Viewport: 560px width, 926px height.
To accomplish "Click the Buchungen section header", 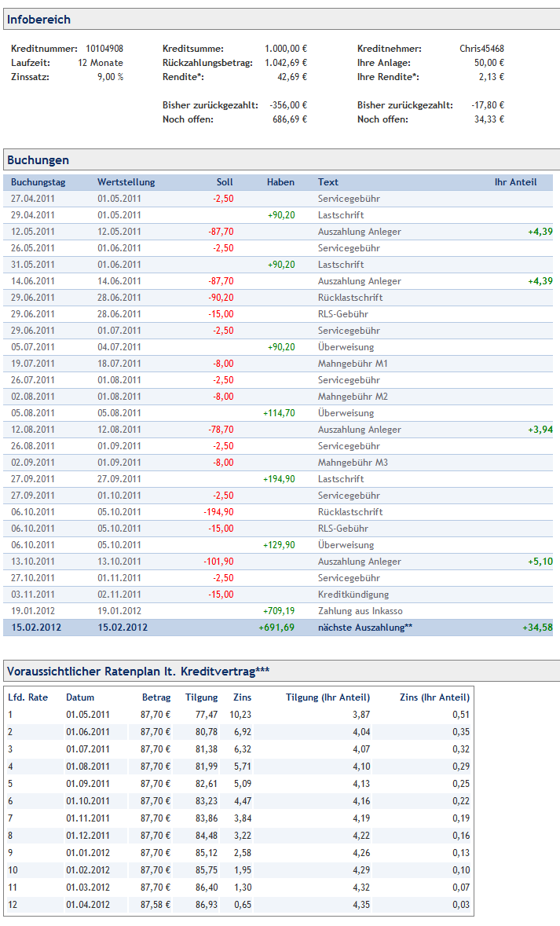I will [38, 160].
